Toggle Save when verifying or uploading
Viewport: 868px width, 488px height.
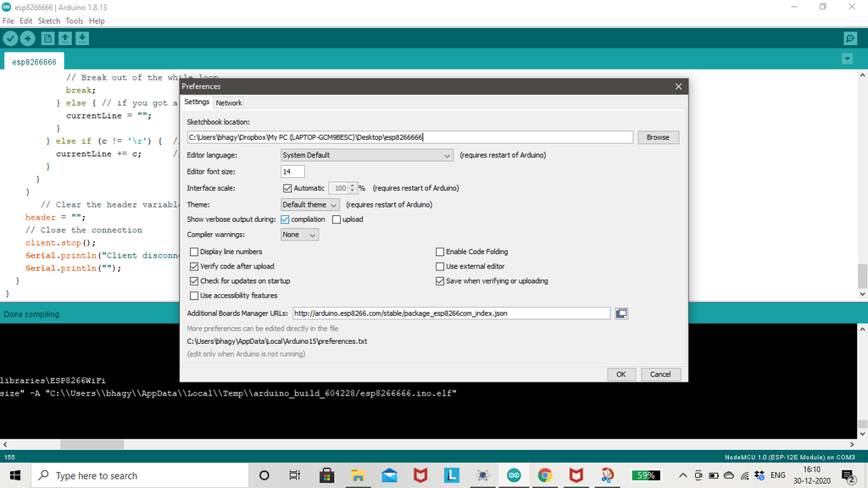tap(440, 281)
